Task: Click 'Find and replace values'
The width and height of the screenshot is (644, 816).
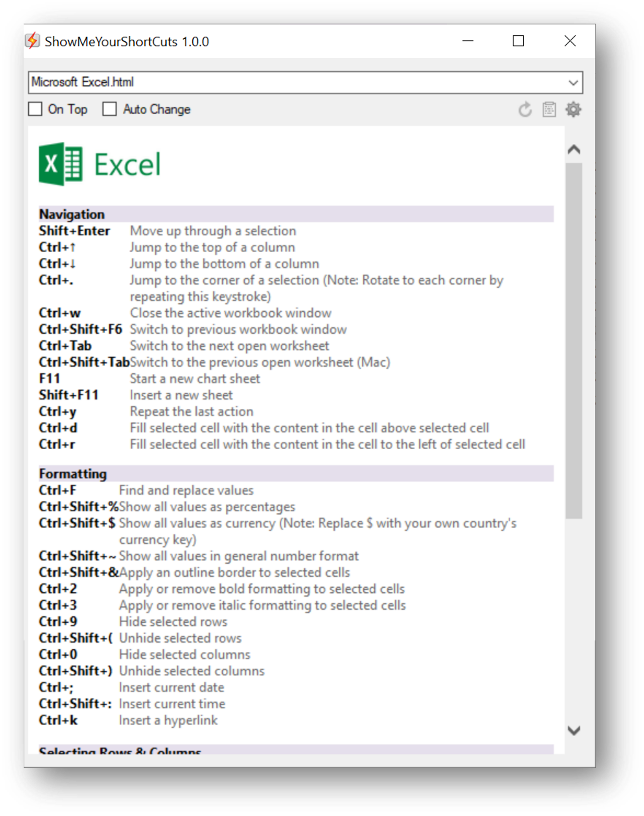Action: click(186, 490)
